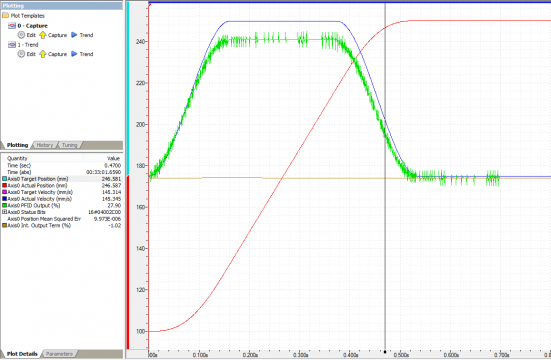
Task: Switch to the Plotting tab
Action: point(17,145)
